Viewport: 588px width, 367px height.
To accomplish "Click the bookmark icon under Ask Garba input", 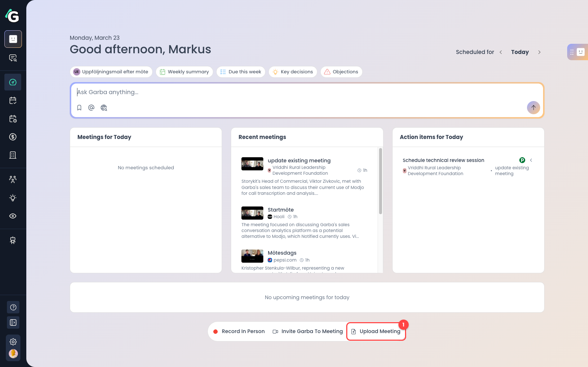I will click(x=79, y=108).
